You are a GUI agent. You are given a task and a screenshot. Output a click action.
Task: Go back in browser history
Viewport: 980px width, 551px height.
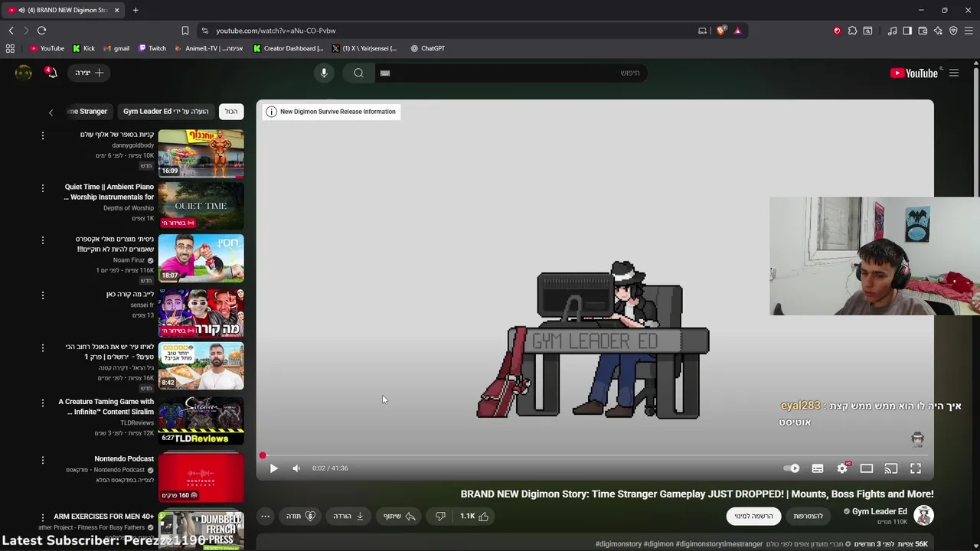11,31
